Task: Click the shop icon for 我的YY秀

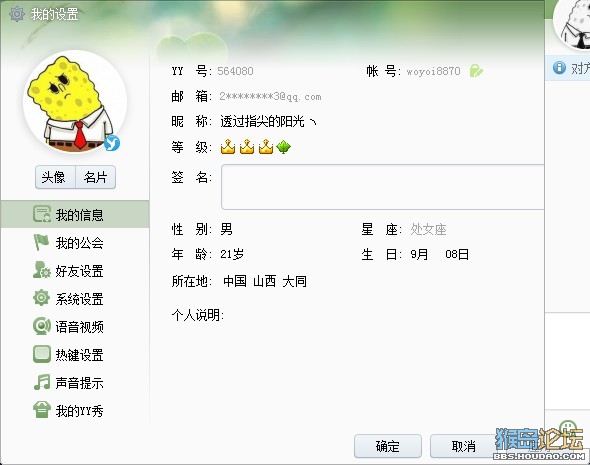Action: tap(41, 410)
